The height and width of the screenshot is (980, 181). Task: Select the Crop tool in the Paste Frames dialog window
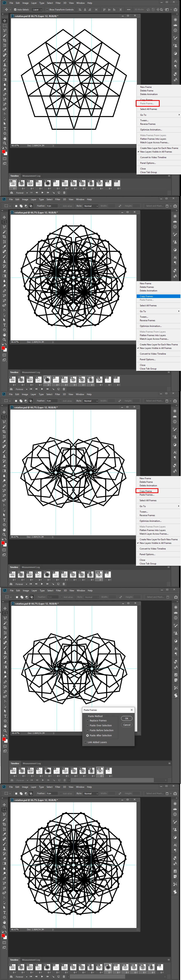[x=5, y=628]
